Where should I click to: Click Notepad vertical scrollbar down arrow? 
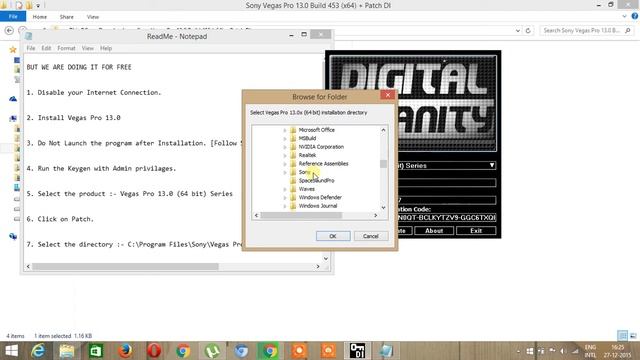[x=326, y=258]
